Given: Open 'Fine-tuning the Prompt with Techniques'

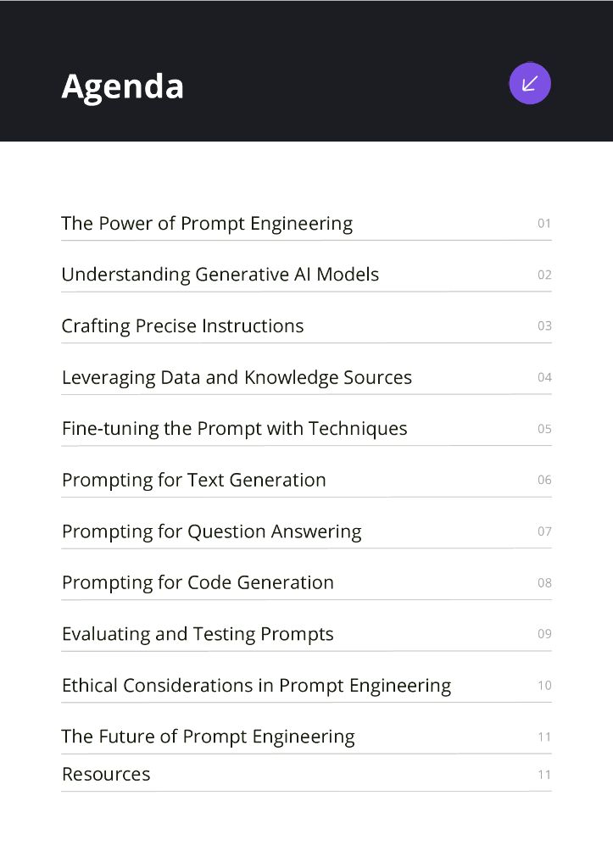Looking at the screenshot, I should [x=234, y=429].
